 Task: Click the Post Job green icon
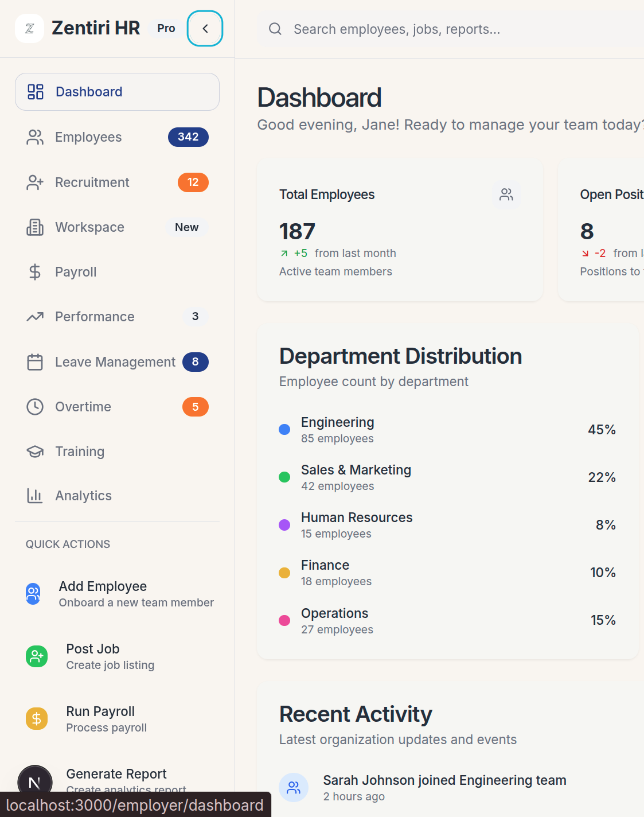(x=36, y=656)
